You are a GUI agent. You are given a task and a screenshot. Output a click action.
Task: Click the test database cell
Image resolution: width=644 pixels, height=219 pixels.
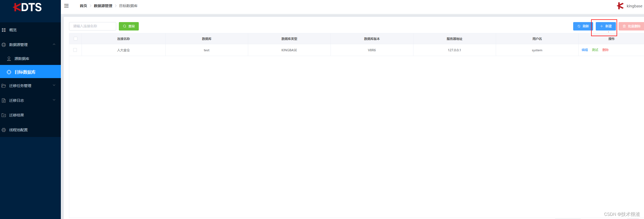point(207,50)
